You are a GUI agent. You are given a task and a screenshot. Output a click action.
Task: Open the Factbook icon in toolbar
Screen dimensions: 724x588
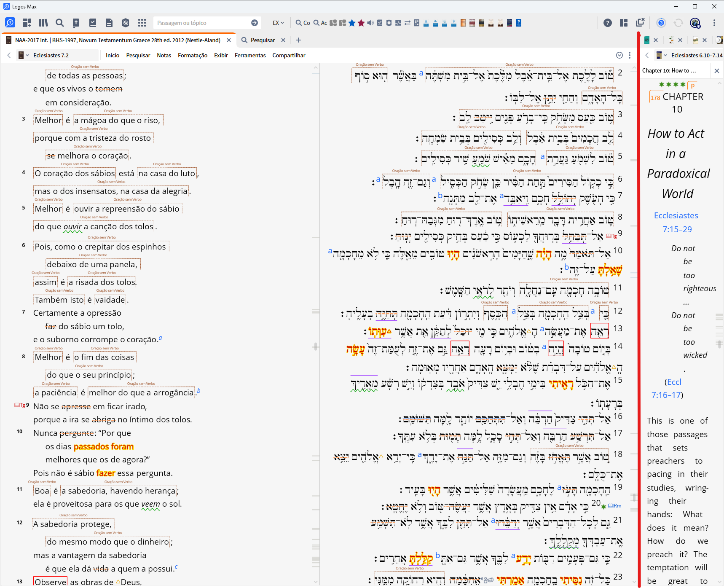point(76,23)
